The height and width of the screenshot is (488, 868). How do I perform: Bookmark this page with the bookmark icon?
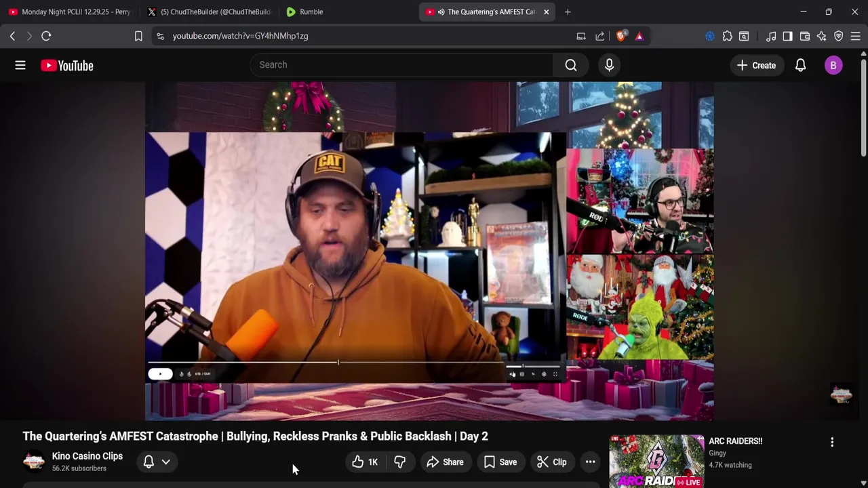[x=138, y=36]
